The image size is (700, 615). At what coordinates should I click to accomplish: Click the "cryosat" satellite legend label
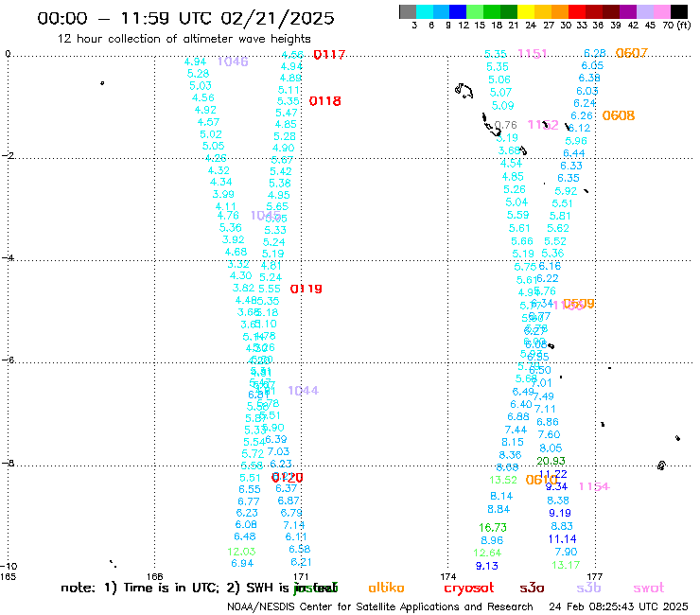(x=469, y=589)
